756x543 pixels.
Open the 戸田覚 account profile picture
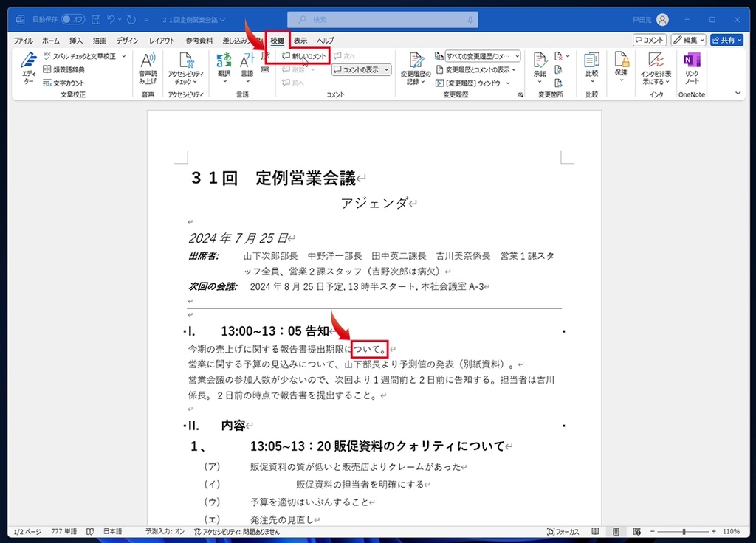point(663,20)
